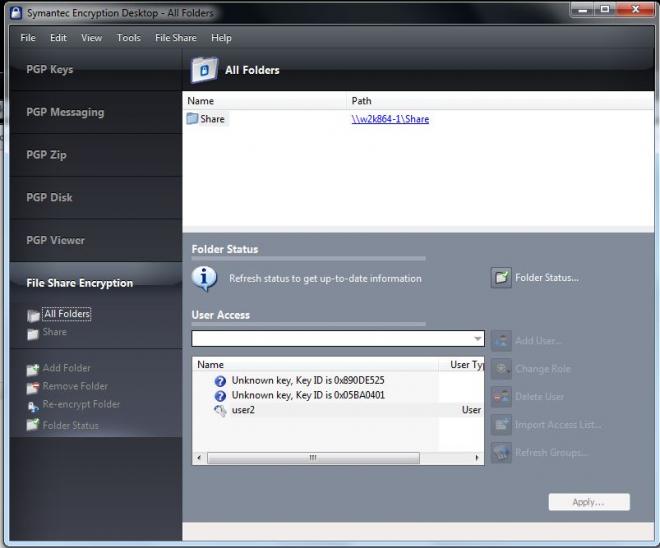This screenshot has width=660, height=548.
Task: Click question icon for key 0x05BA0401
Action: [220, 396]
